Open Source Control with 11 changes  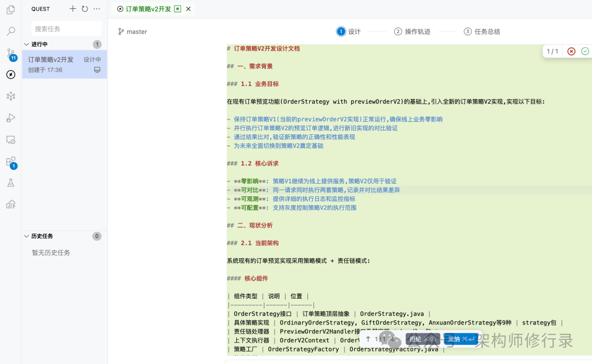point(12,54)
